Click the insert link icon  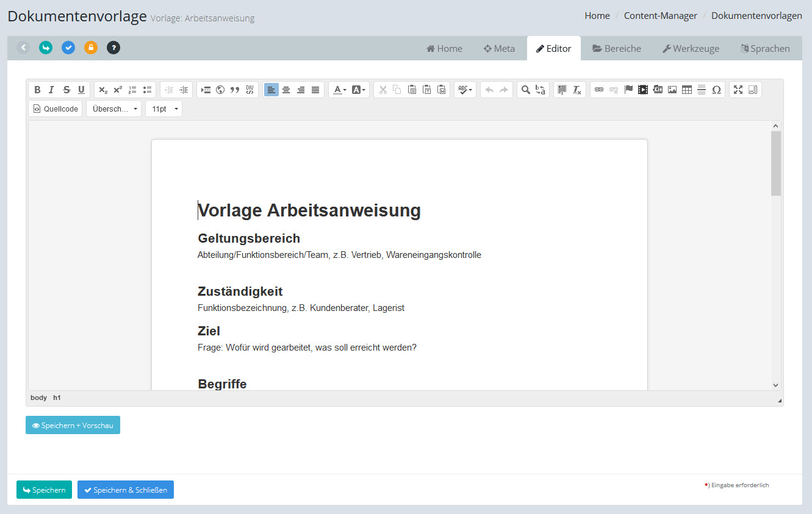point(599,90)
